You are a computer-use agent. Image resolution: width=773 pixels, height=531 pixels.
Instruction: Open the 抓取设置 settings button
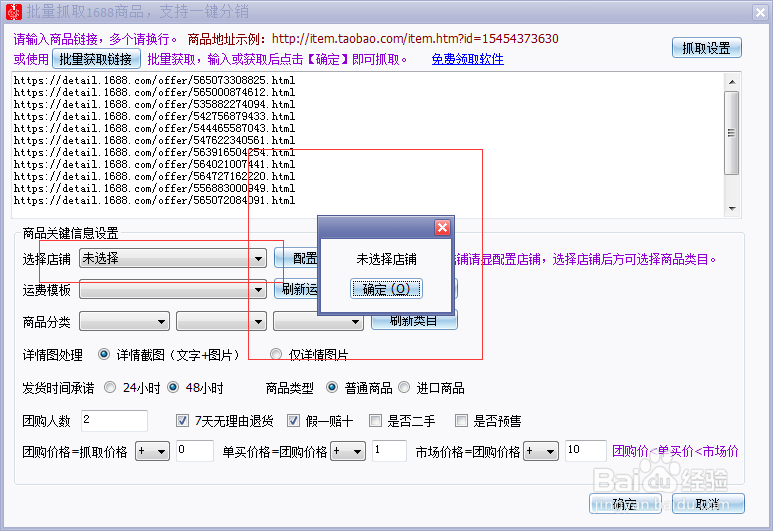[706, 48]
